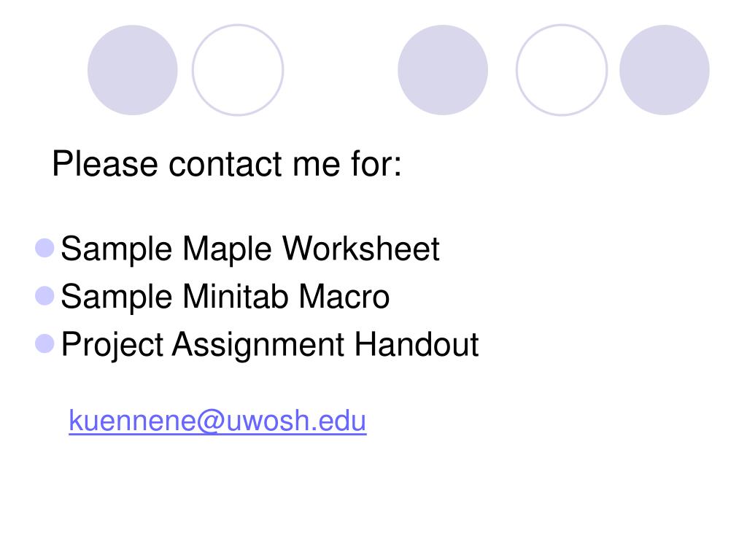Image resolution: width=747 pixels, height=560 pixels.
Task: Click the word 'Minitab' in the second bullet
Action: coord(236,296)
